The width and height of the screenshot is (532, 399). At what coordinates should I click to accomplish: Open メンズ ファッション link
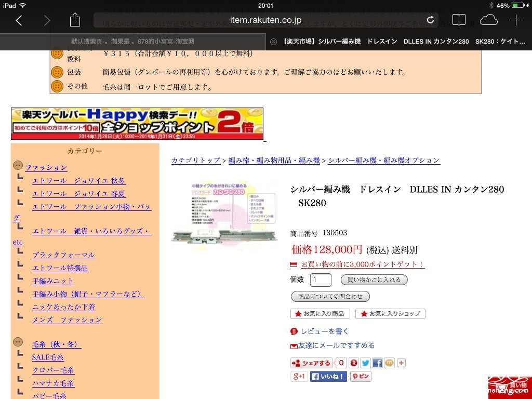[x=67, y=320]
